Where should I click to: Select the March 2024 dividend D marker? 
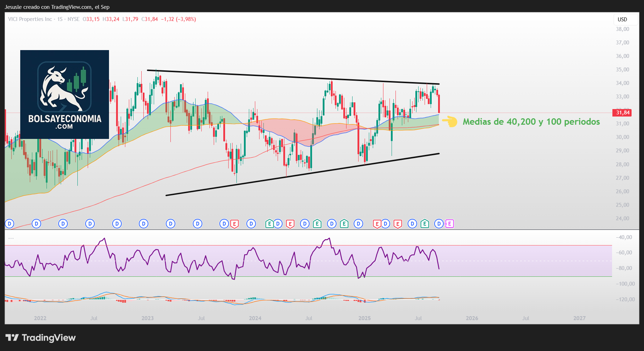point(278,224)
